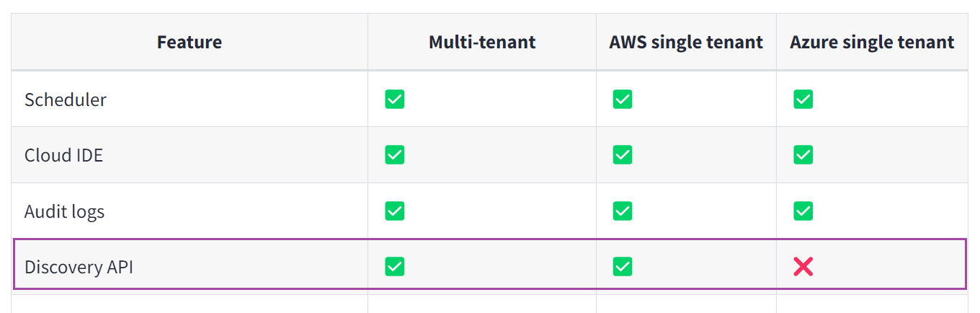
Task: Click the Azure single tenant column header
Action: (872, 42)
